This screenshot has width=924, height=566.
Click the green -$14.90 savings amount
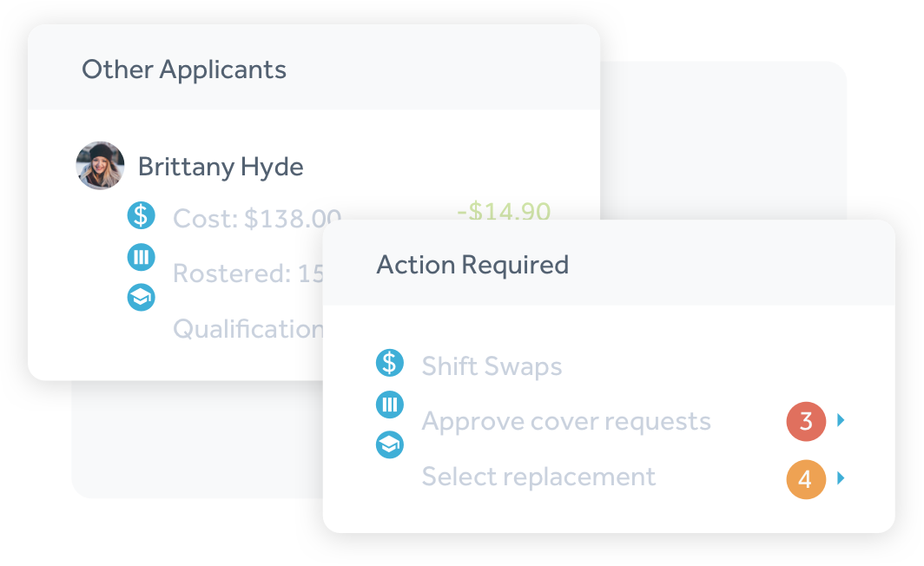click(504, 210)
